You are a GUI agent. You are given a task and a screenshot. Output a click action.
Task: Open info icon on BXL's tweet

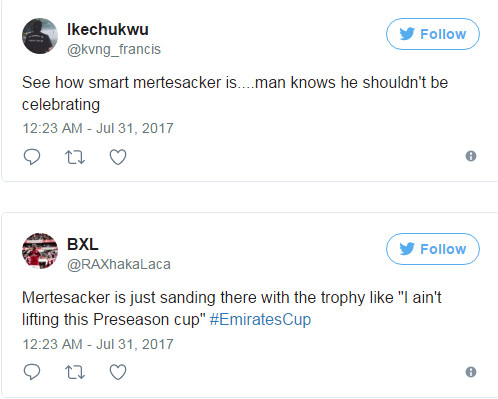(471, 372)
